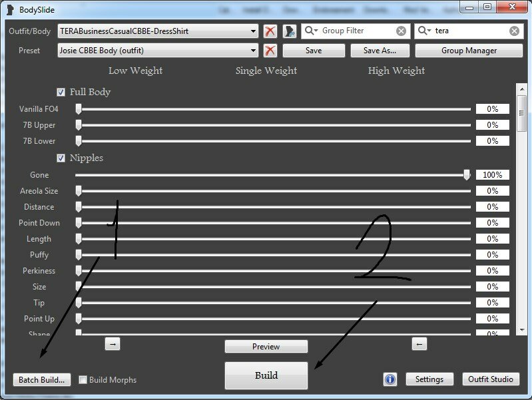
Task: Open the outfit filter search options magnifier
Action: [x=424, y=31]
